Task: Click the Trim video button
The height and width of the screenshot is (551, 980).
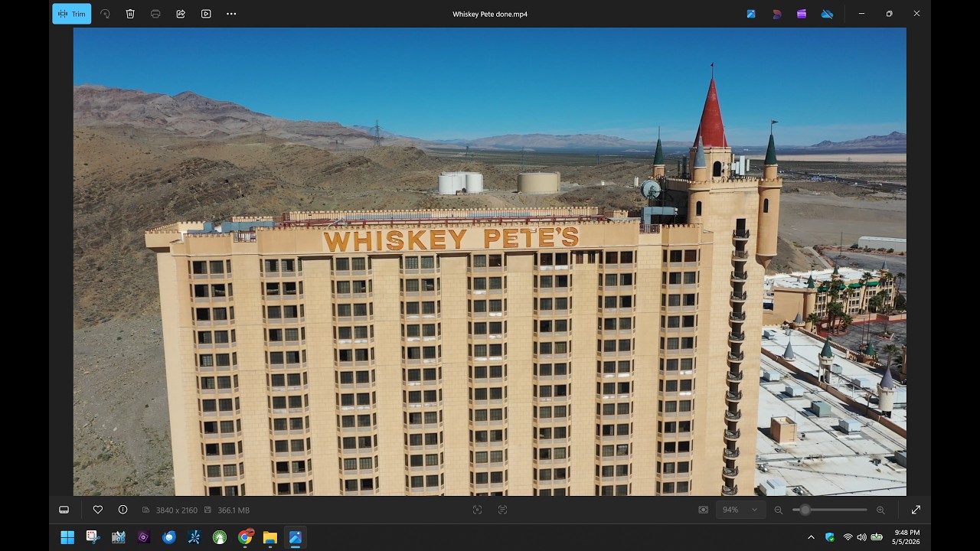Action: [72, 14]
